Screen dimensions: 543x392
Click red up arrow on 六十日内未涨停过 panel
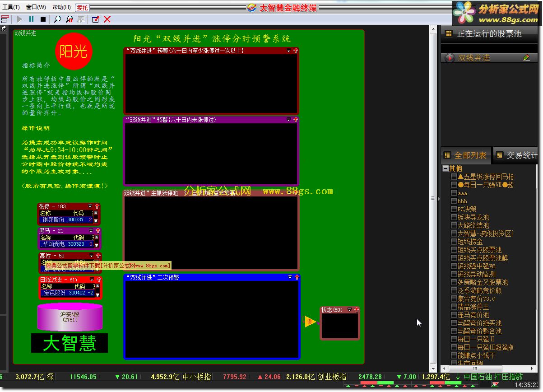[296, 120]
